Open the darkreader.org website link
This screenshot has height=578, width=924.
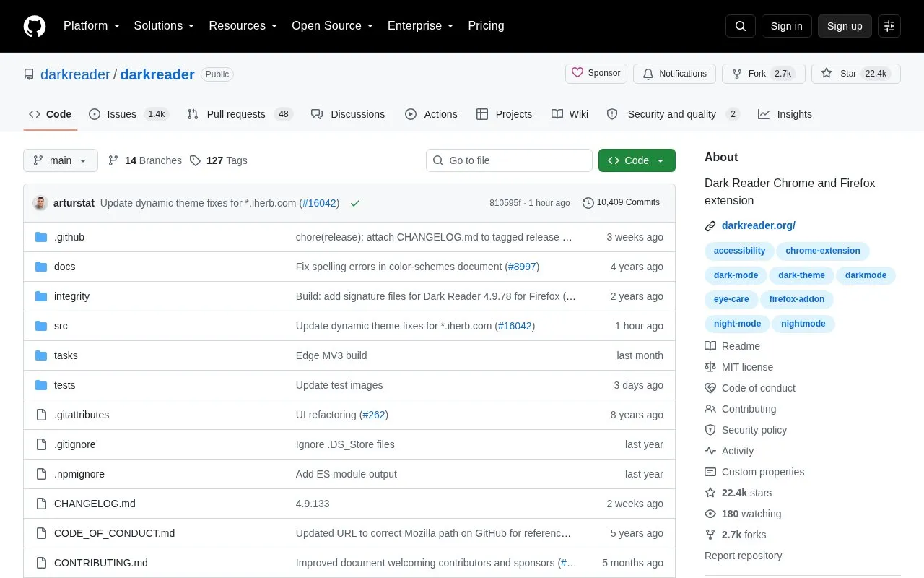(759, 225)
